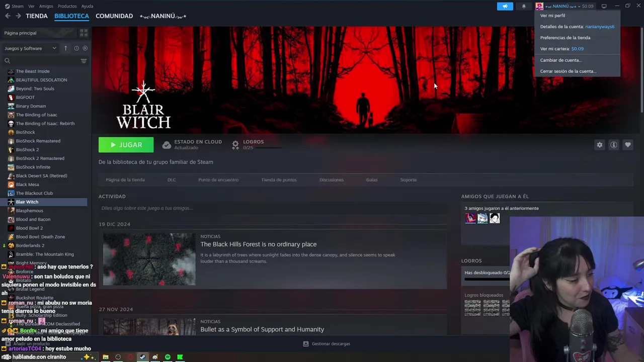
Task: Switch to the TIENDA tab
Action: coord(37,16)
